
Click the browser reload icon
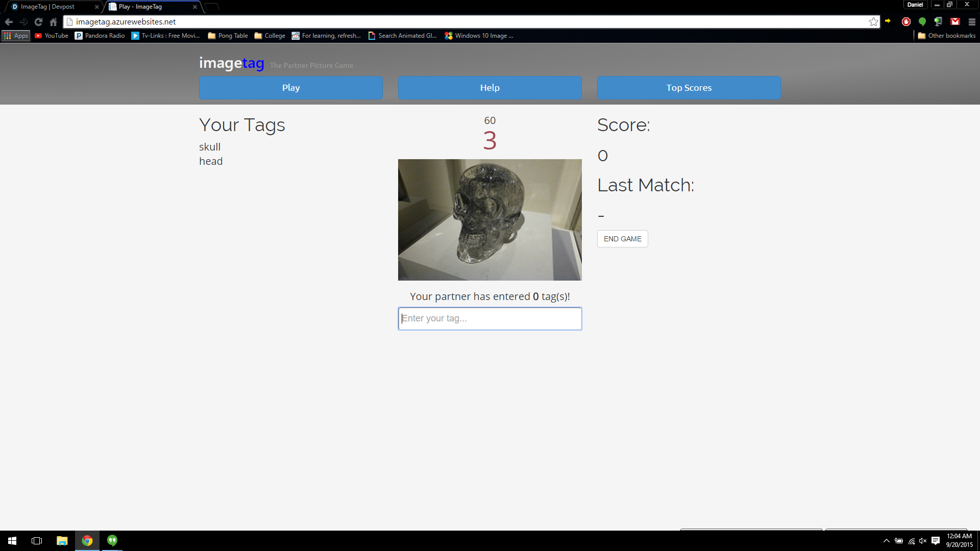point(38,22)
